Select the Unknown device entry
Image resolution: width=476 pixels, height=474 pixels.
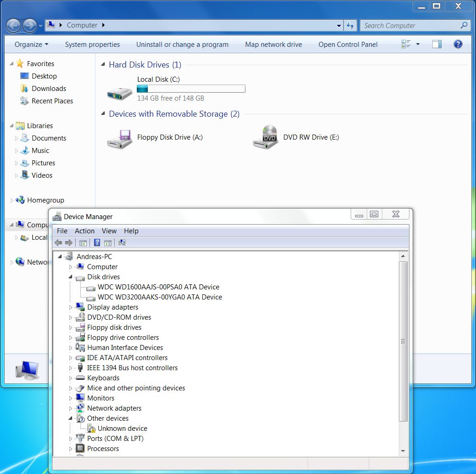point(123,429)
